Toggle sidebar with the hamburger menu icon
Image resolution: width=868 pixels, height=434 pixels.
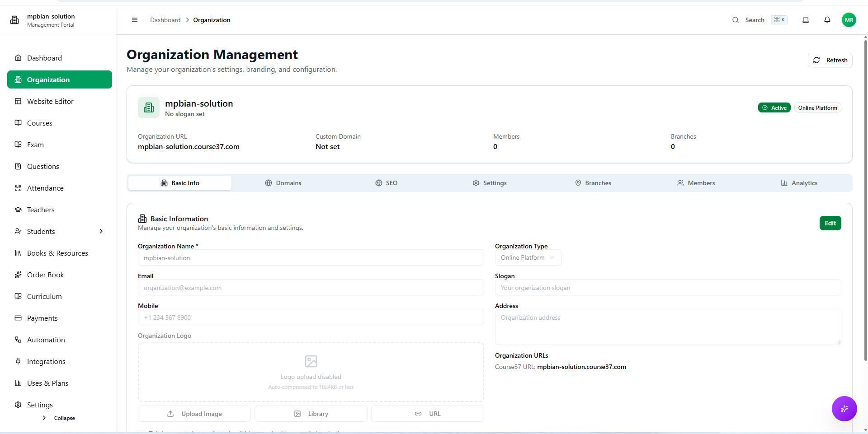tap(134, 20)
